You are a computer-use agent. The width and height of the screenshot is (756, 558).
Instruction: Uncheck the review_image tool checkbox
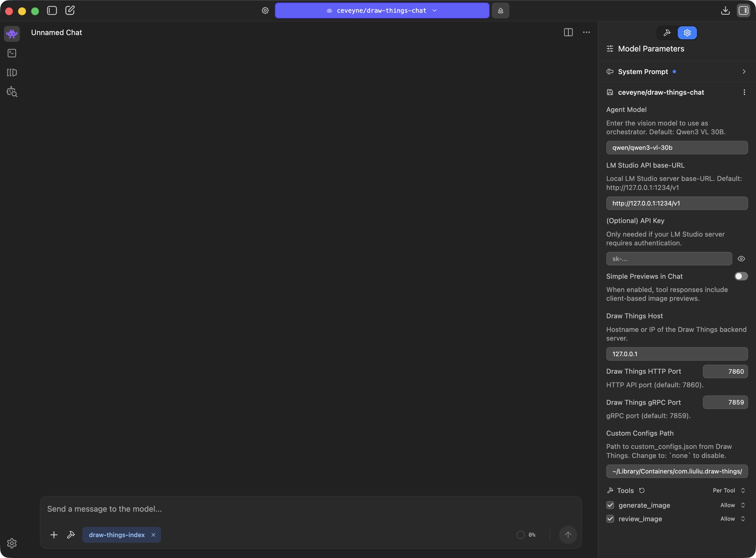610,519
